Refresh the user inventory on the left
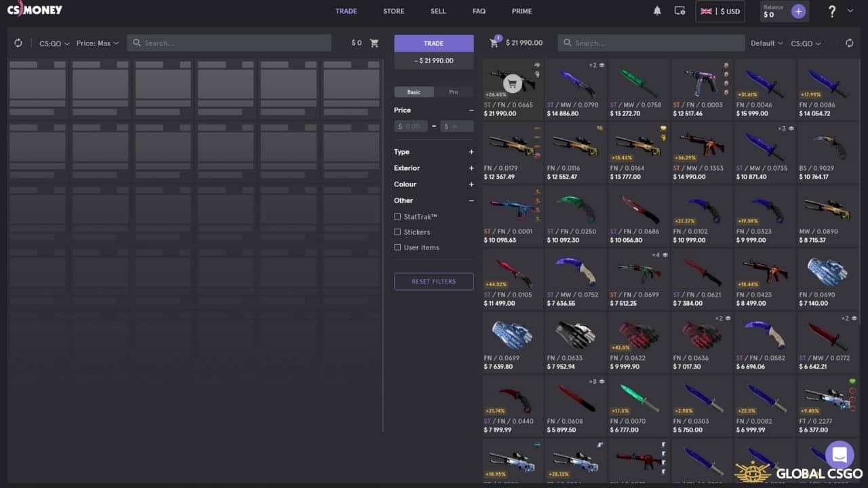This screenshot has width=868, height=488. click(x=18, y=43)
